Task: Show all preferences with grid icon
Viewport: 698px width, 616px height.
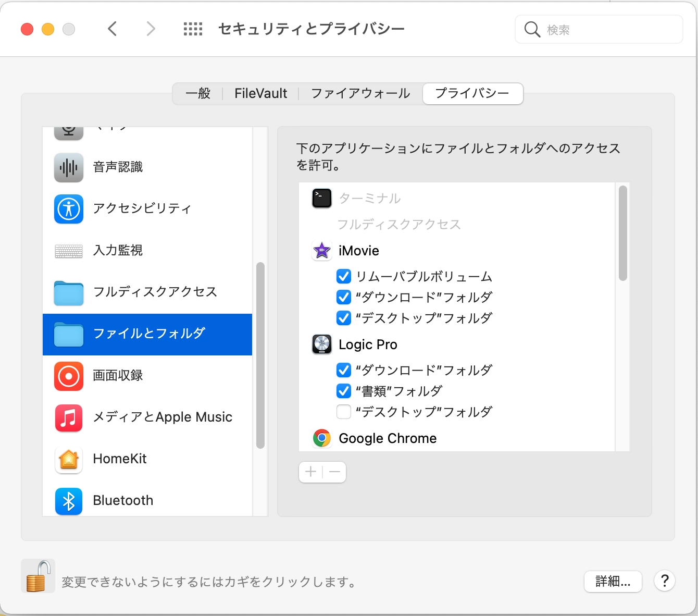Action: (x=193, y=29)
